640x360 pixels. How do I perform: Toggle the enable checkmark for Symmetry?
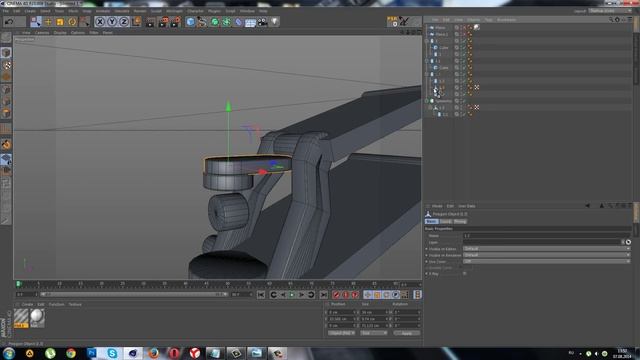463,101
